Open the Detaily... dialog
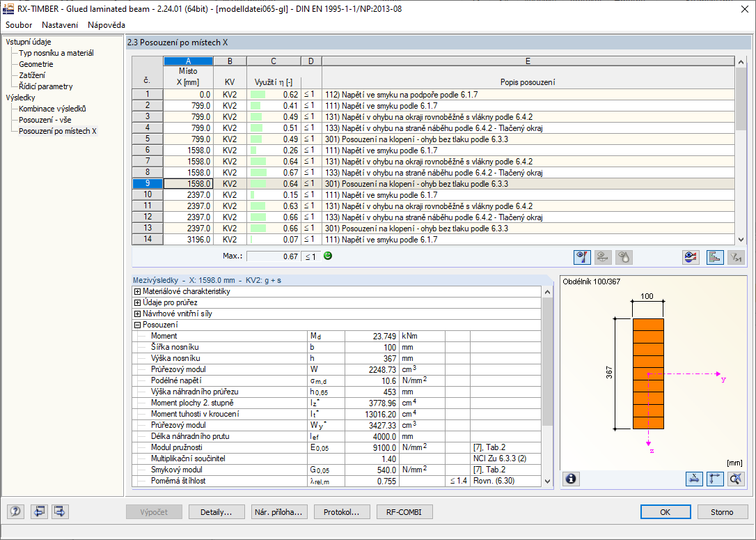The image size is (756, 540). click(216, 512)
